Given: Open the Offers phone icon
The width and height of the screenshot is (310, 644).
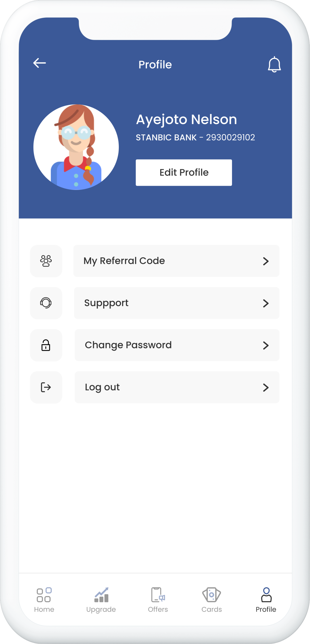Looking at the screenshot, I should [158, 595].
